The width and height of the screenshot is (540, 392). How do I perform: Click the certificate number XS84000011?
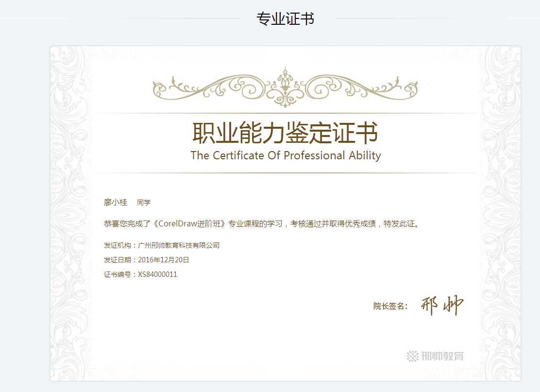[157, 274]
